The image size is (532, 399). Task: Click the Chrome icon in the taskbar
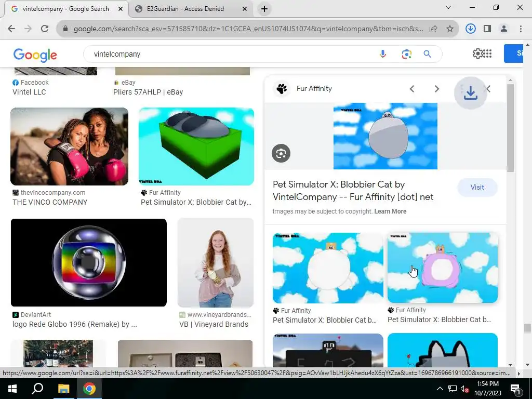pyautogui.click(x=89, y=389)
